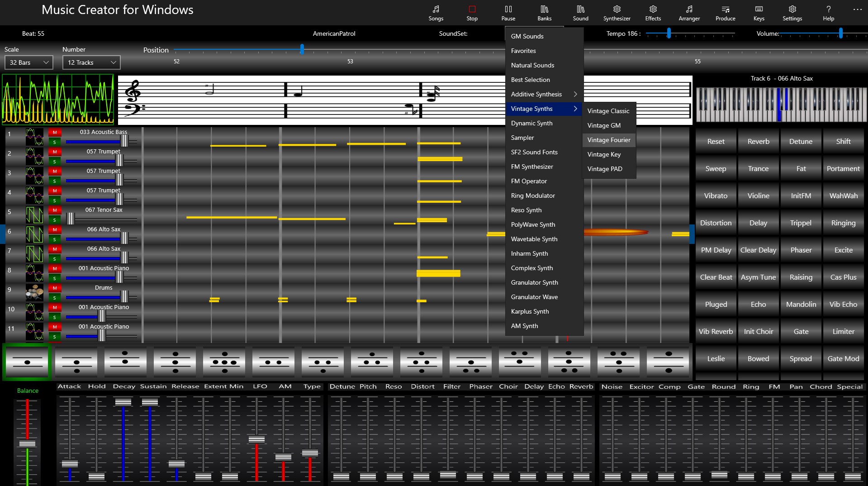This screenshot has height=486, width=868.
Task: Select the Arranger icon
Action: click(x=689, y=12)
